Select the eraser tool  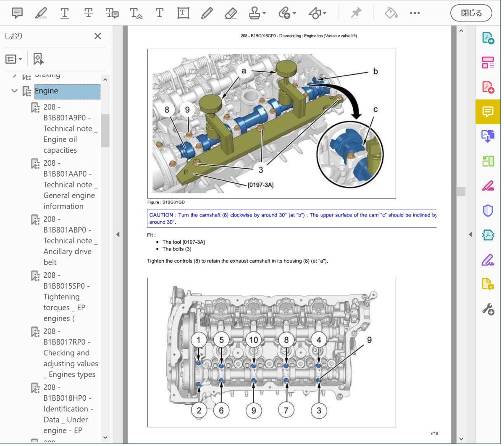(x=231, y=13)
